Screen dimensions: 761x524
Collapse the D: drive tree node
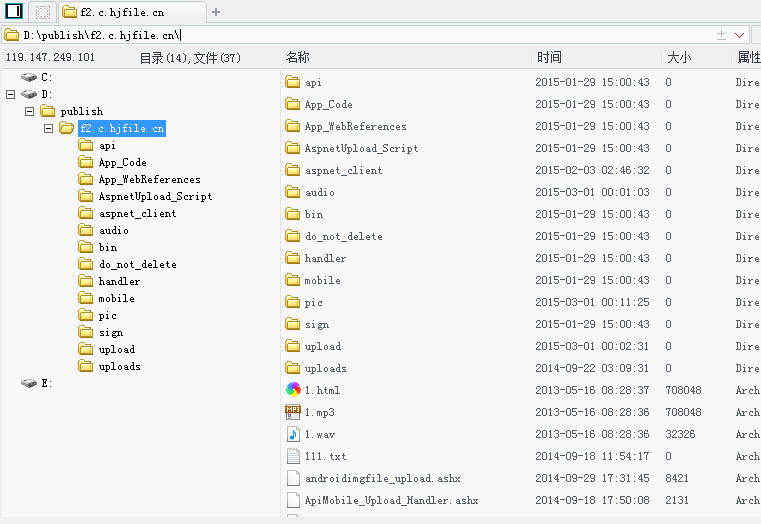coord(11,94)
